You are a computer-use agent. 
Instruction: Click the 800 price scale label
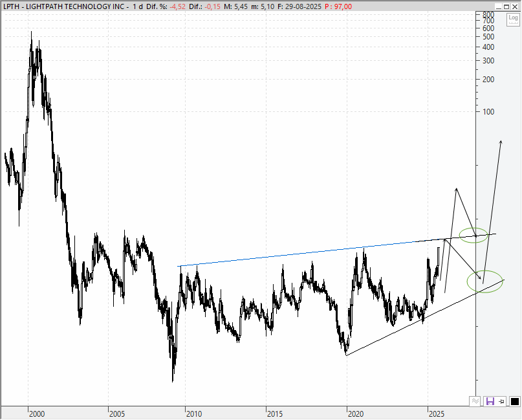[488, 15]
